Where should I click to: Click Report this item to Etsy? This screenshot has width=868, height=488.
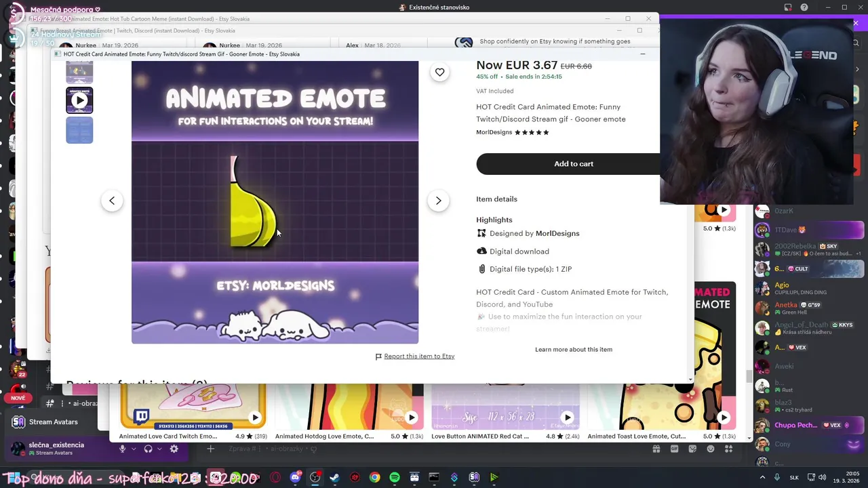[x=419, y=356]
